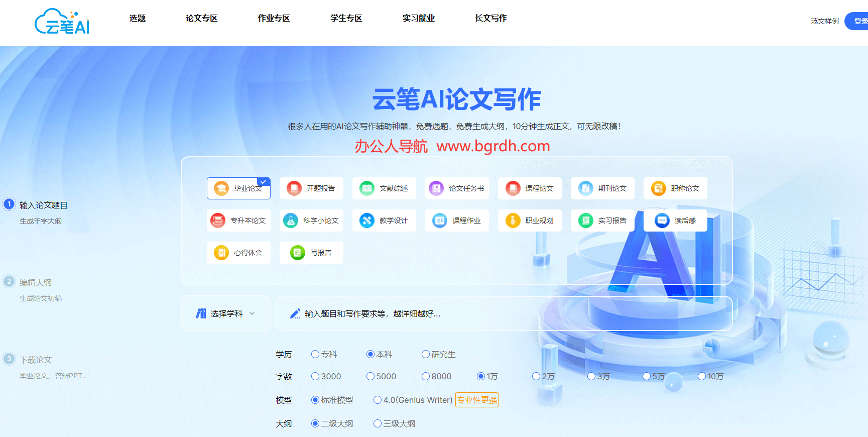Click the 科学小论文 flask icon
Image resolution: width=868 pixels, height=437 pixels.
[291, 221]
